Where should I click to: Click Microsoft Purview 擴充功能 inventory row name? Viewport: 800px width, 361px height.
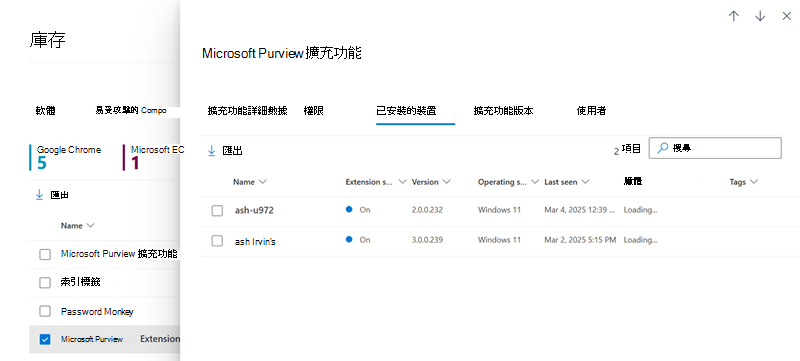[x=119, y=254]
